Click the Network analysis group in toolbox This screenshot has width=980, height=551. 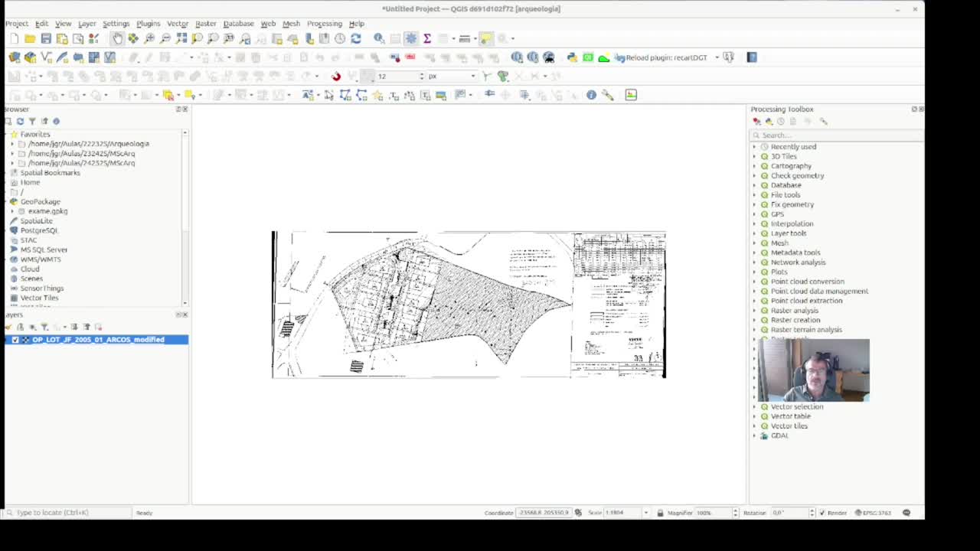[x=798, y=262]
